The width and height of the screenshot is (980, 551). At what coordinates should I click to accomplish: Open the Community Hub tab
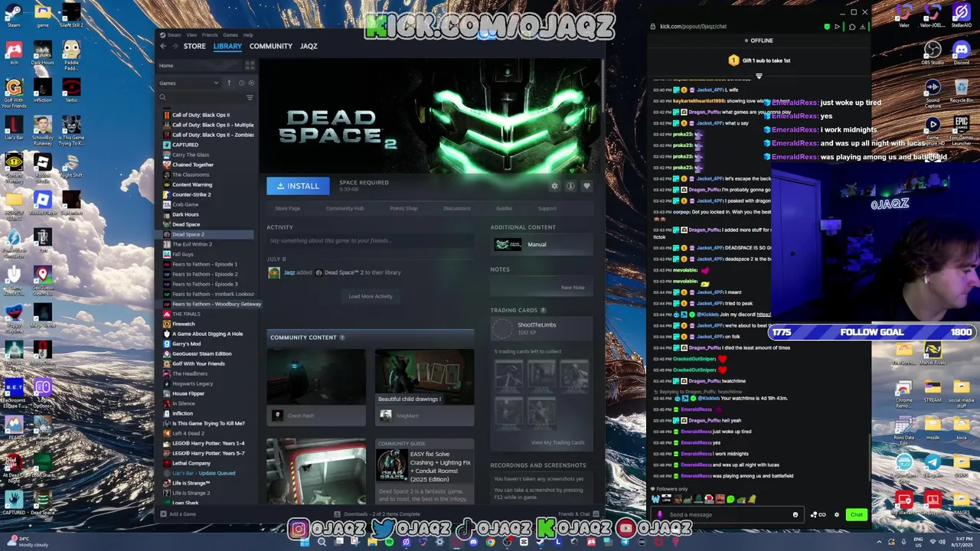click(x=345, y=208)
